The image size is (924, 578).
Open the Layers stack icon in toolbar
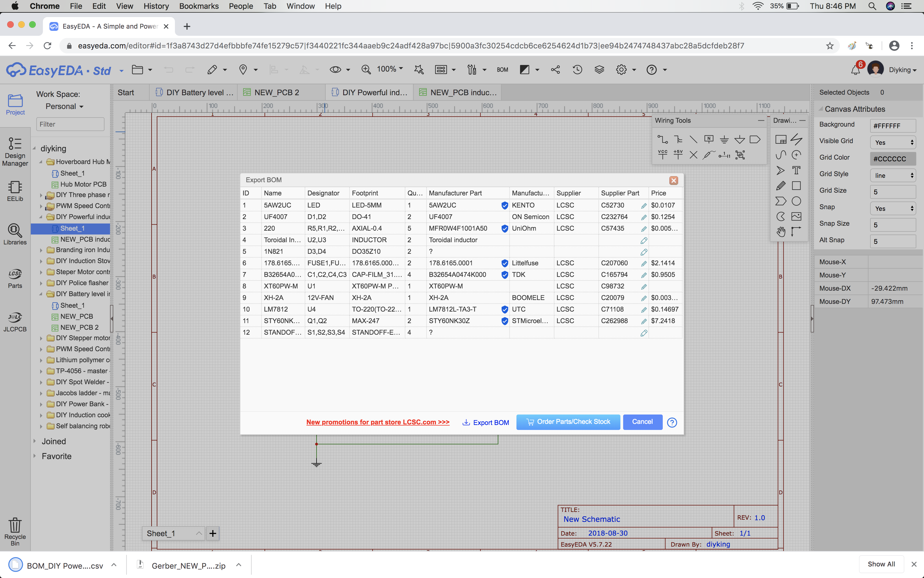[x=599, y=70]
